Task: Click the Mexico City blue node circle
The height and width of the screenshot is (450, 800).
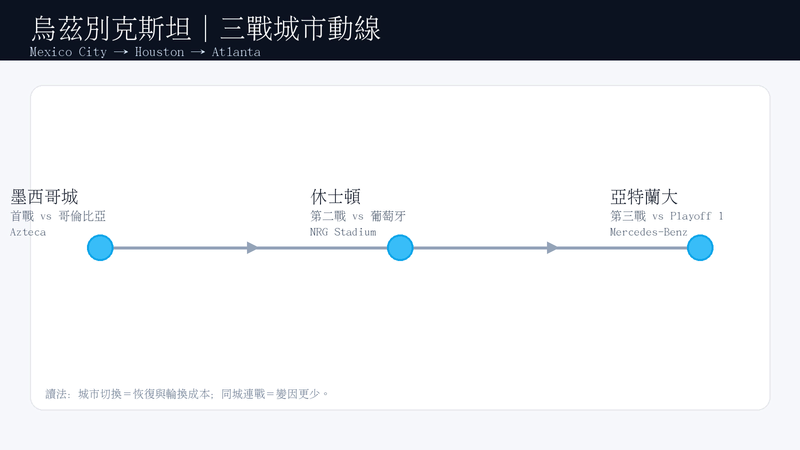Action: point(100,248)
